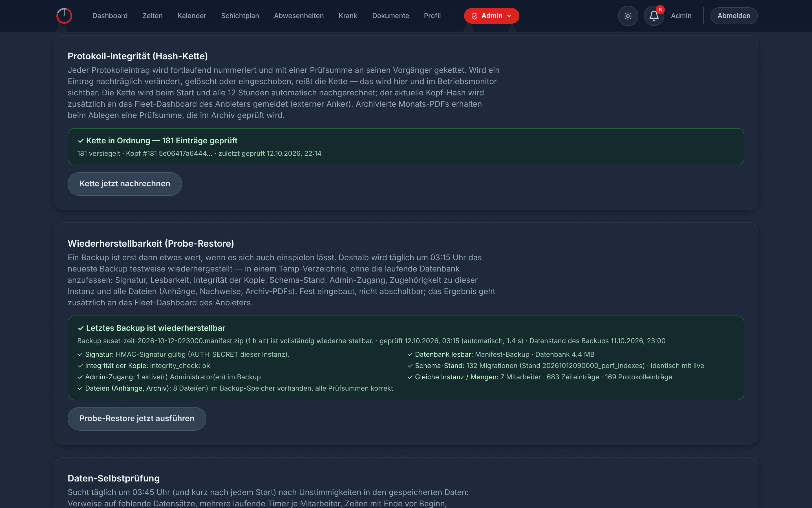812x508 pixels.
Task: Click the 'Signatur: HMAC-Signatur gültig' check row
Action: (x=184, y=354)
